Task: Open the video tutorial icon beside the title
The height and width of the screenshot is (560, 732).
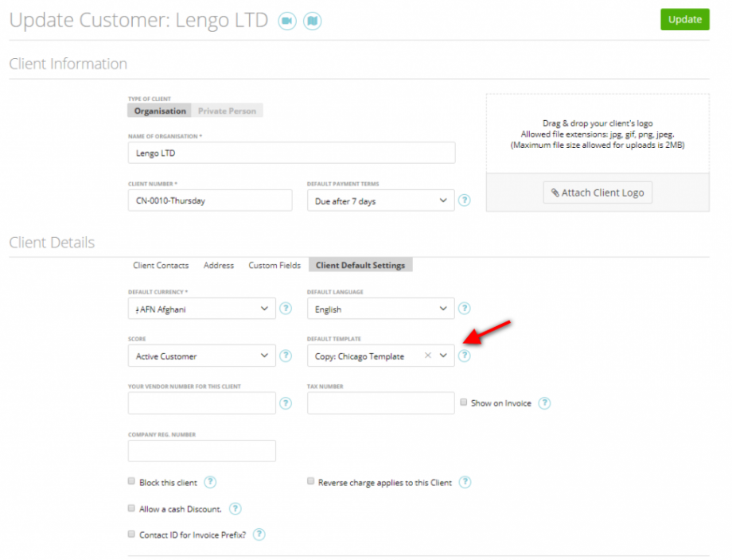Action: point(286,21)
